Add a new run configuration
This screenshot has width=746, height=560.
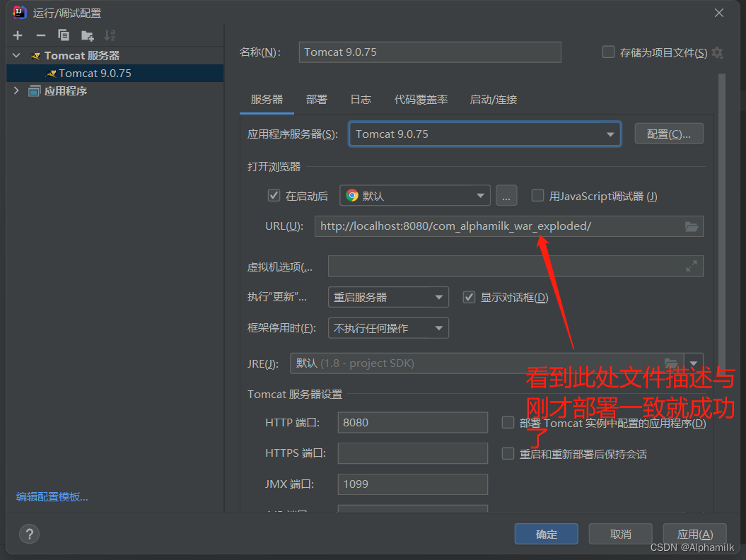18,35
